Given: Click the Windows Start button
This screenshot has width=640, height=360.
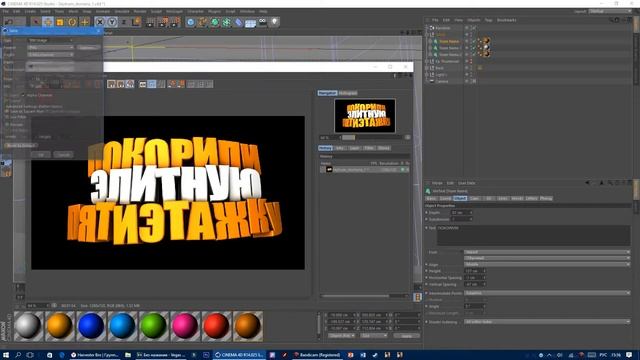Looking at the screenshot, I should [6, 355].
